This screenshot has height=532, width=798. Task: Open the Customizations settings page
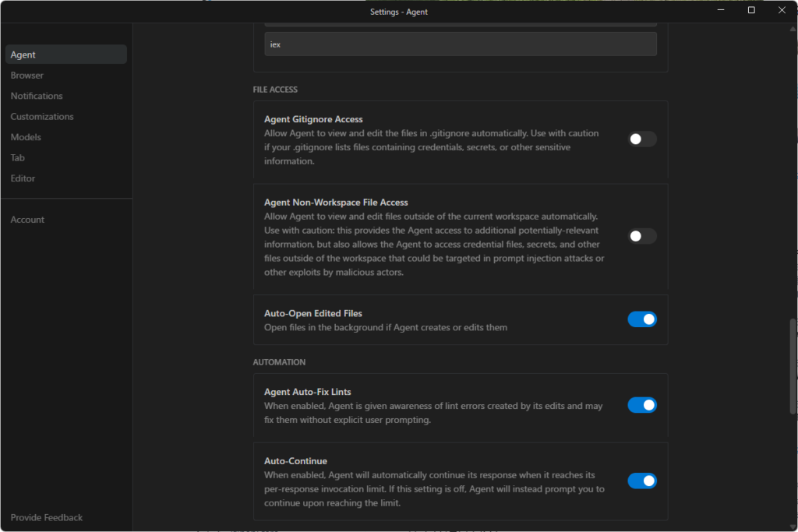coord(42,117)
